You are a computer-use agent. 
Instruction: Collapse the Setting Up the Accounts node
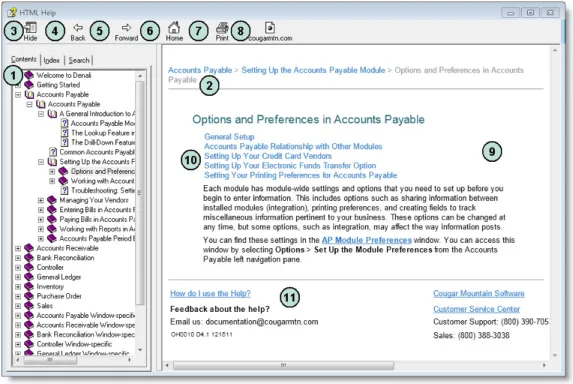[x=41, y=162]
